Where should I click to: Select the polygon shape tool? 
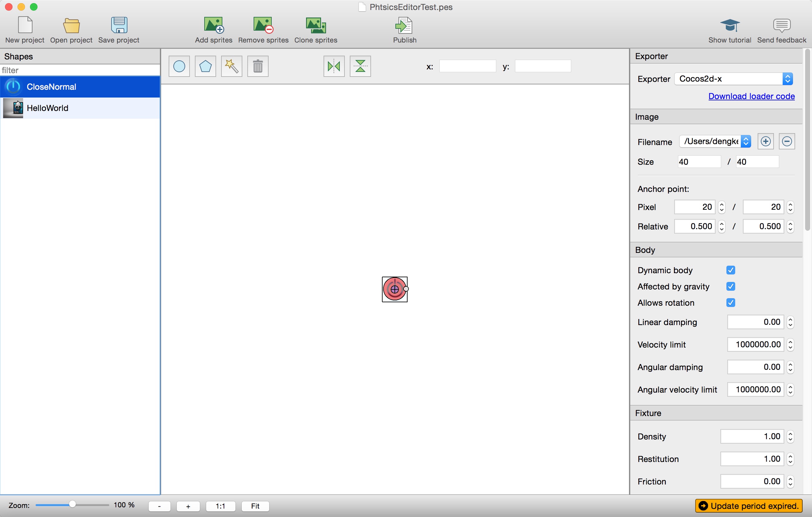(x=205, y=66)
